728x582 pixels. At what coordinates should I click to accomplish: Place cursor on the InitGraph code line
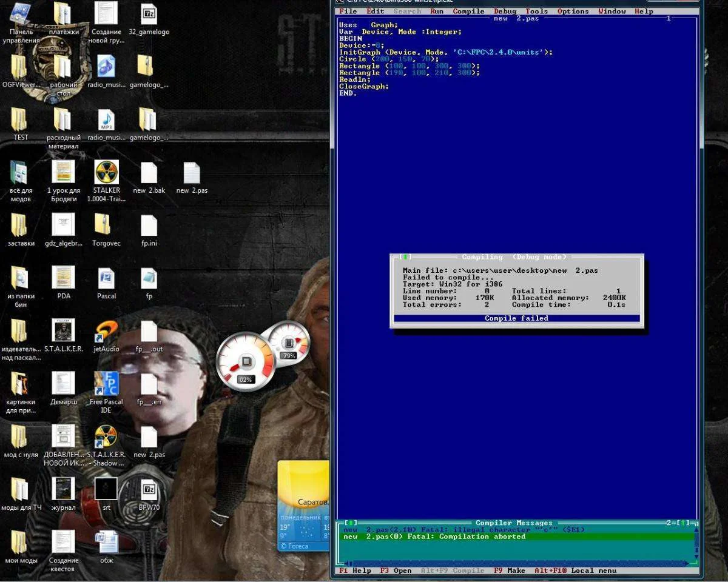pos(446,52)
